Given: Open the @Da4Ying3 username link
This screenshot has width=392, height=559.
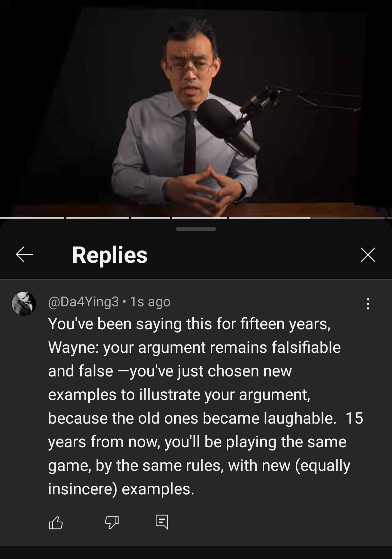Looking at the screenshot, I should [x=83, y=302].
